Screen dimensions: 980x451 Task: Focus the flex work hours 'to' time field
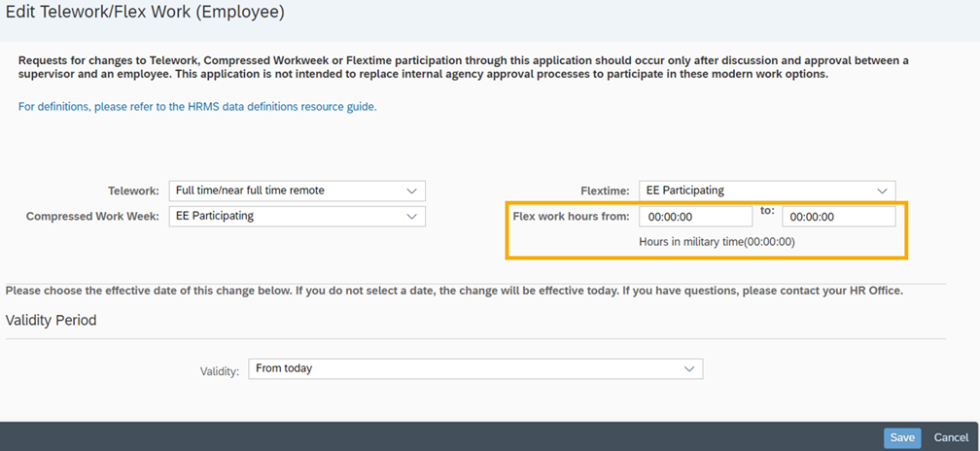[x=838, y=217]
